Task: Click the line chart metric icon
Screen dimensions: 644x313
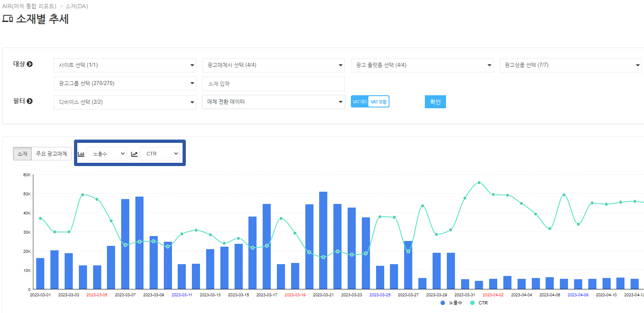Action: pos(134,154)
